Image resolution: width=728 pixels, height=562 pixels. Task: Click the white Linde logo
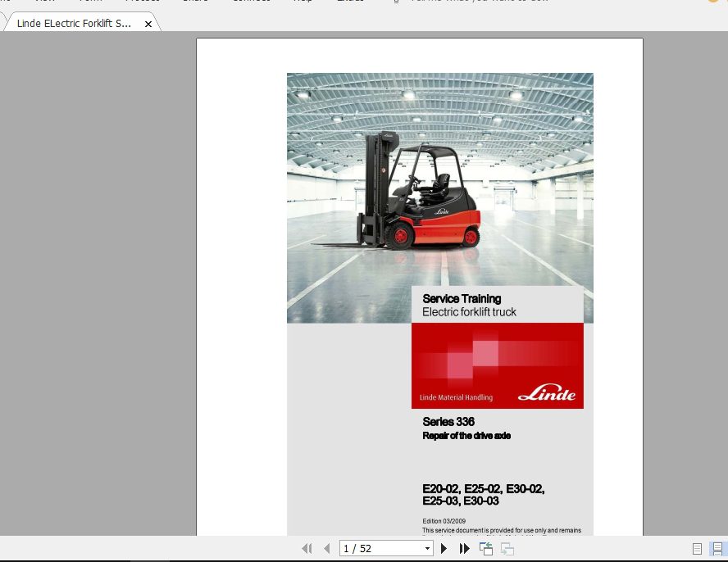click(547, 392)
